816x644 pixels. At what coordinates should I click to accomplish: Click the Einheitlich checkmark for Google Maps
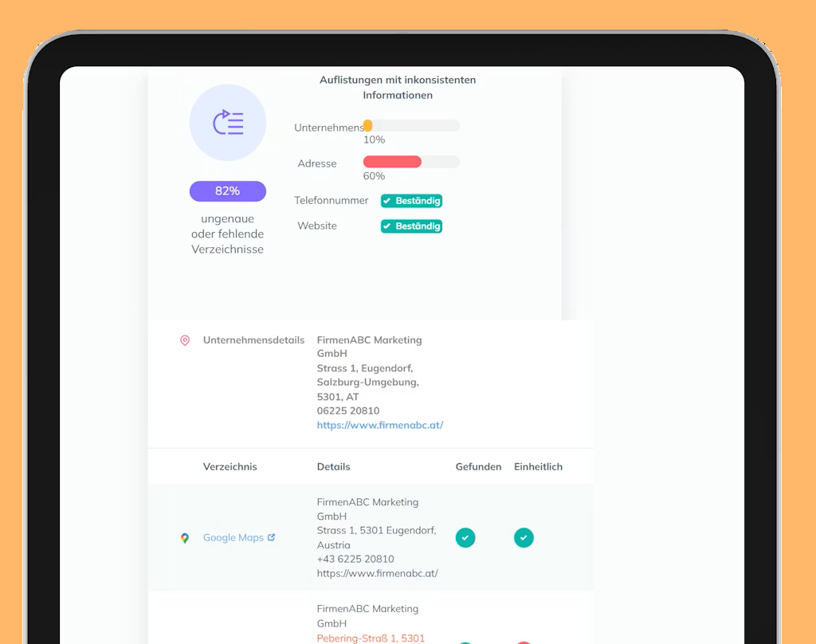tap(524, 538)
